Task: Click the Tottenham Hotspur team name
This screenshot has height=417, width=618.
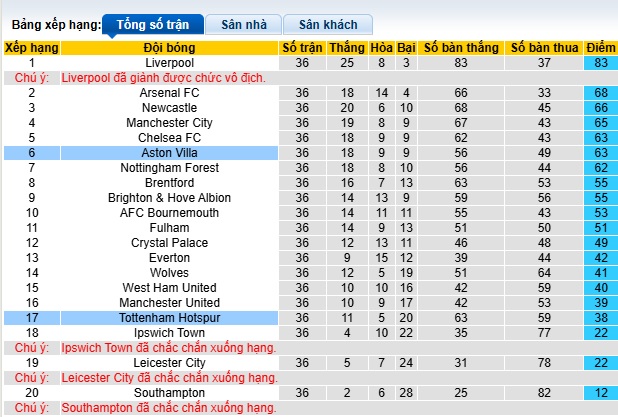Action: tap(169, 318)
